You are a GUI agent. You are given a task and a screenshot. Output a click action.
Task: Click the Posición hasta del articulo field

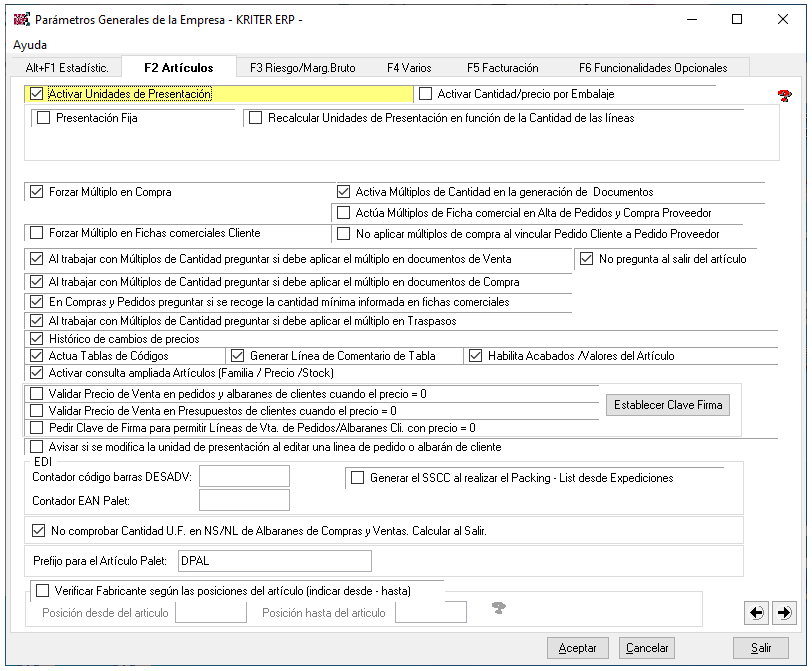point(431,612)
